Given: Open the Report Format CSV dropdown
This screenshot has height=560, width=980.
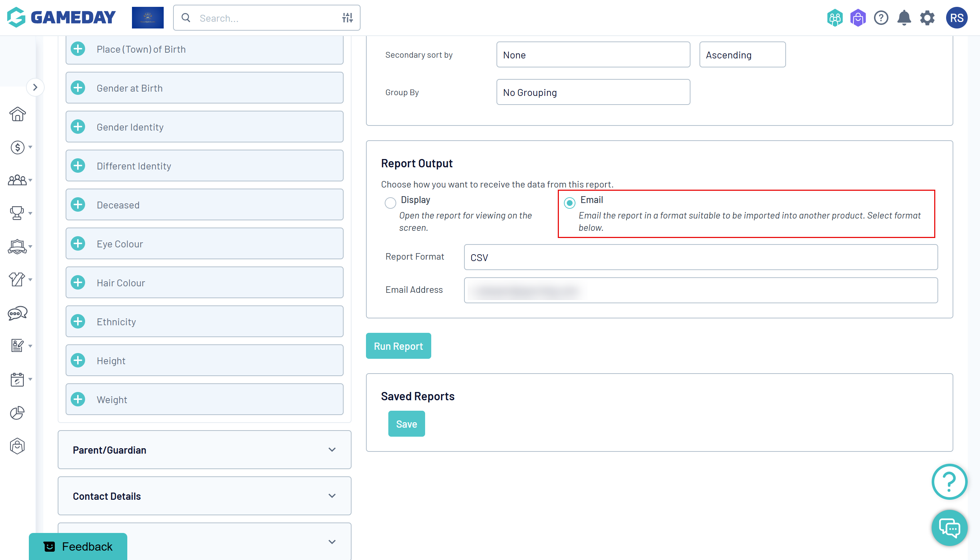Looking at the screenshot, I should [x=701, y=257].
